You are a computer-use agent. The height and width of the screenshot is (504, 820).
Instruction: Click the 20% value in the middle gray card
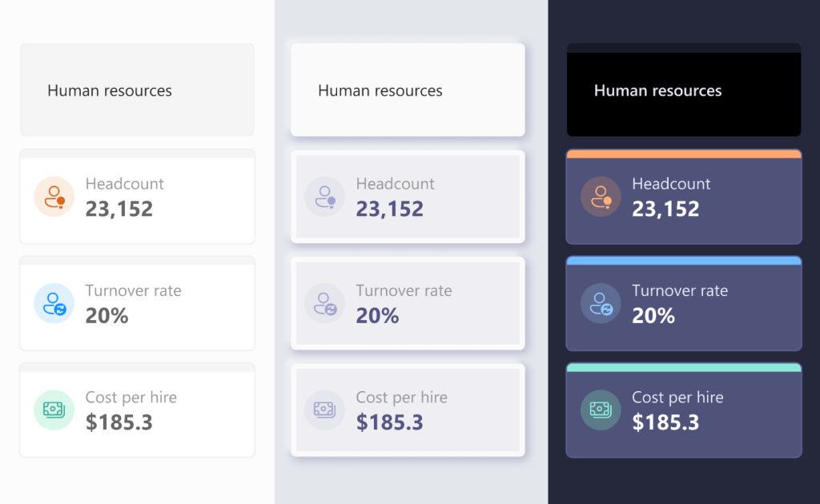click(x=377, y=315)
